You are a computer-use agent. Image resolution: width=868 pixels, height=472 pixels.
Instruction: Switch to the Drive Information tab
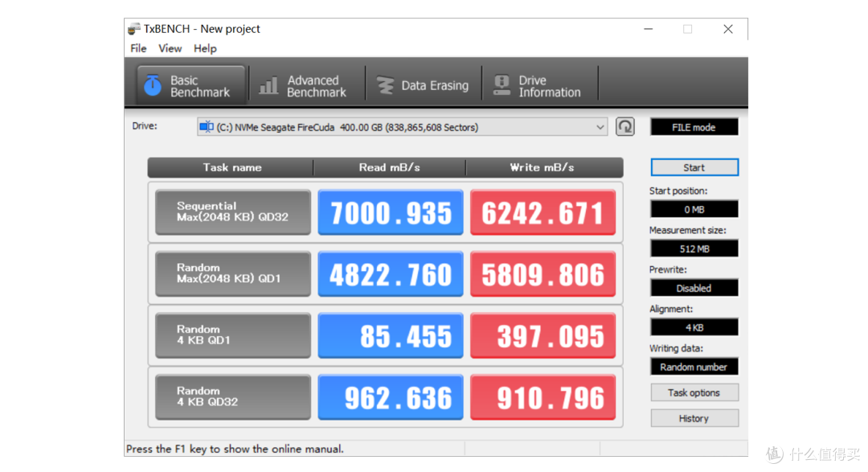coord(540,86)
